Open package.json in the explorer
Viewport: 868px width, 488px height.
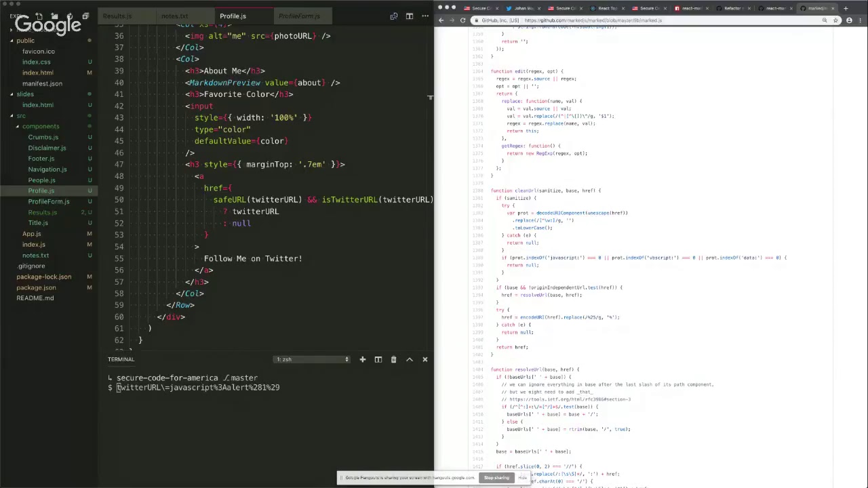click(x=36, y=287)
